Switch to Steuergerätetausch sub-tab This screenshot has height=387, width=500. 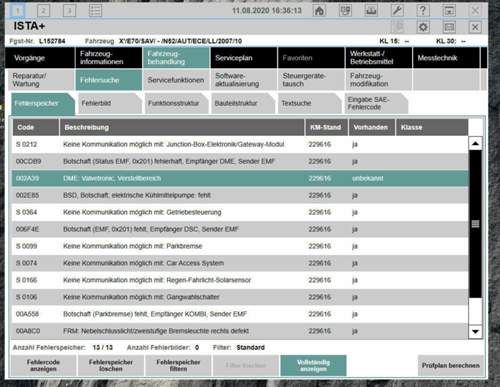coord(311,80)
